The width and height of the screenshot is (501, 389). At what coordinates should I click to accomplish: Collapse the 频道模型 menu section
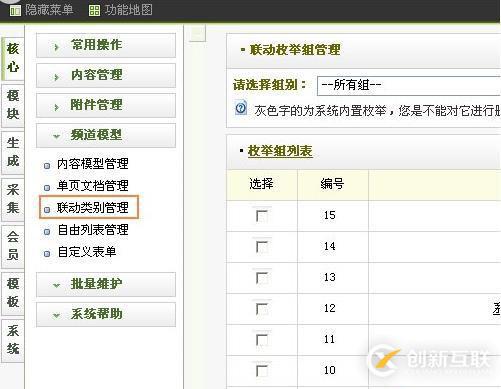click(106, 135)
